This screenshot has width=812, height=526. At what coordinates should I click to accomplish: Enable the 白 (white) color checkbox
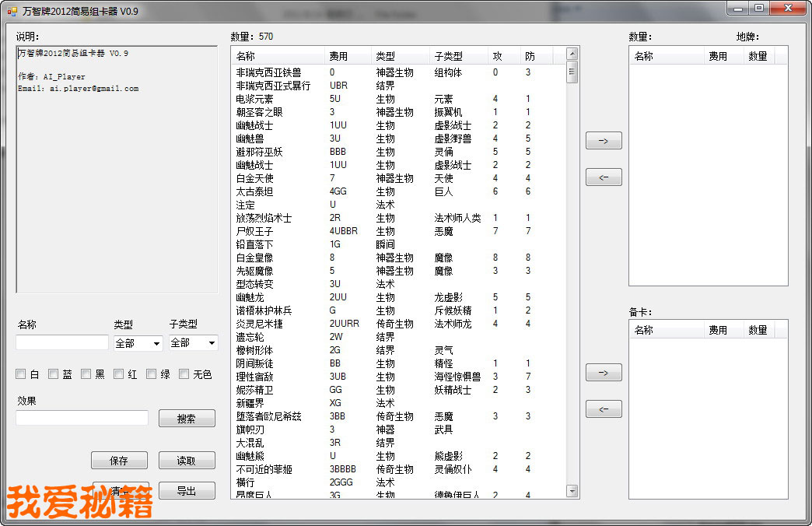point(21,374)
